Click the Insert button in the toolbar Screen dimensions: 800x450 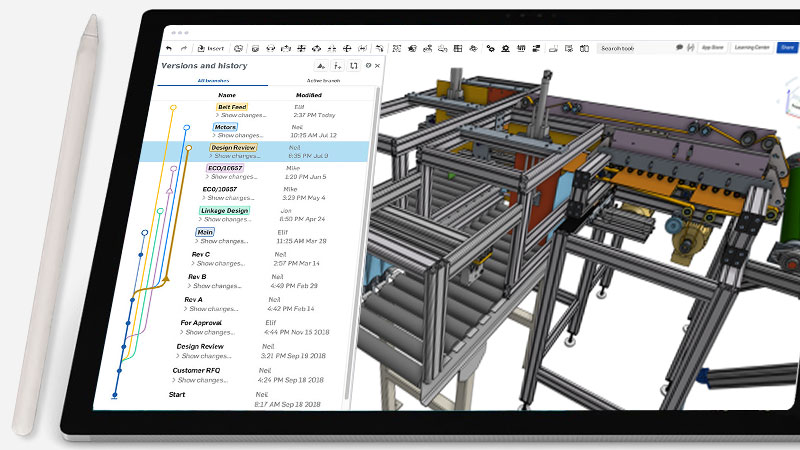coord(212,48)
